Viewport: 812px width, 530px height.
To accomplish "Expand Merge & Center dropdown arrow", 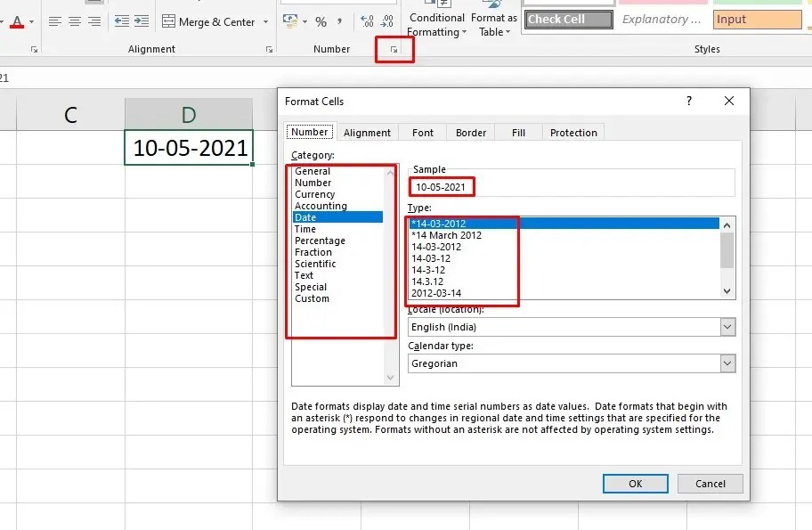I will click(265, 21).
